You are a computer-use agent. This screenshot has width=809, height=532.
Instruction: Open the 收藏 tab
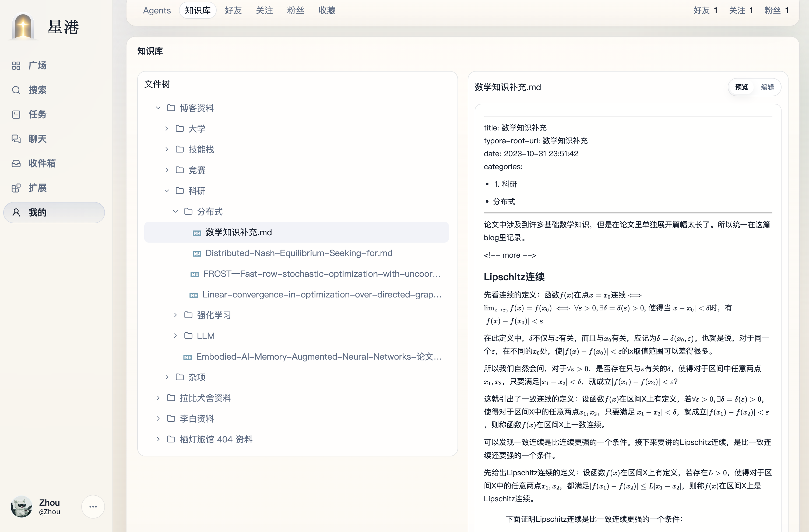(326, 10)
